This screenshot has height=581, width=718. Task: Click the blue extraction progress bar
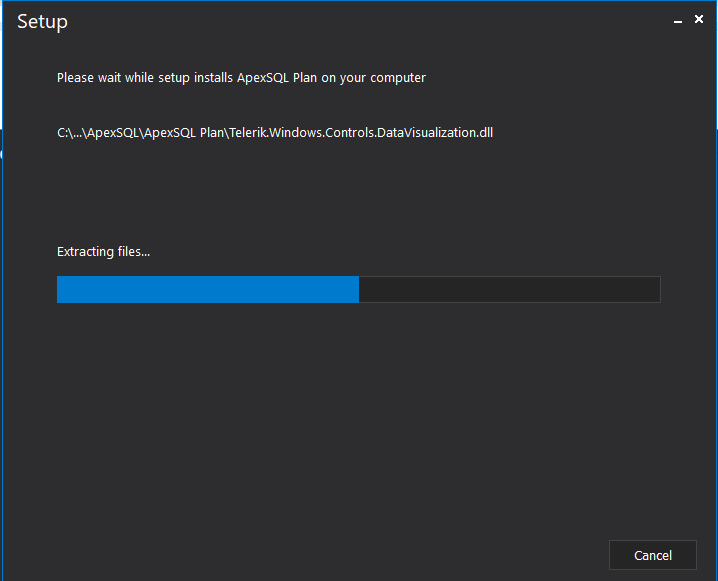(x=359, y=289)
